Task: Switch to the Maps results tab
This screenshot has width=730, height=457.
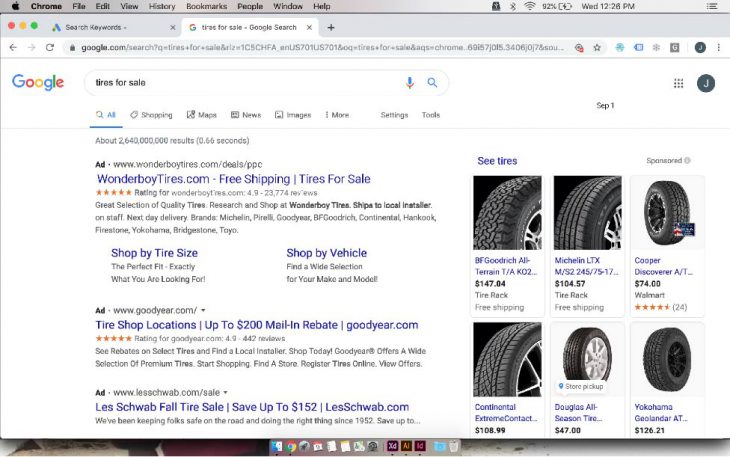Action: pyautogui.click(x=202, y=115)
